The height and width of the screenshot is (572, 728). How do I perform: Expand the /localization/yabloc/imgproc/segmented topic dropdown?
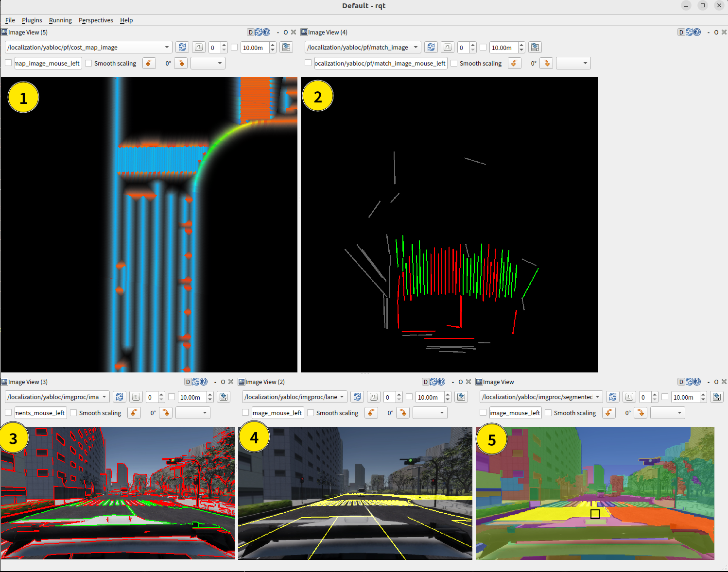(x=597, y=397)
